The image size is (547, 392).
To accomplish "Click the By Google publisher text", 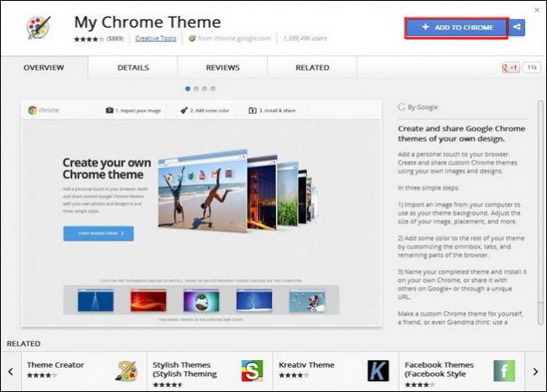I will tap(422, 107).
